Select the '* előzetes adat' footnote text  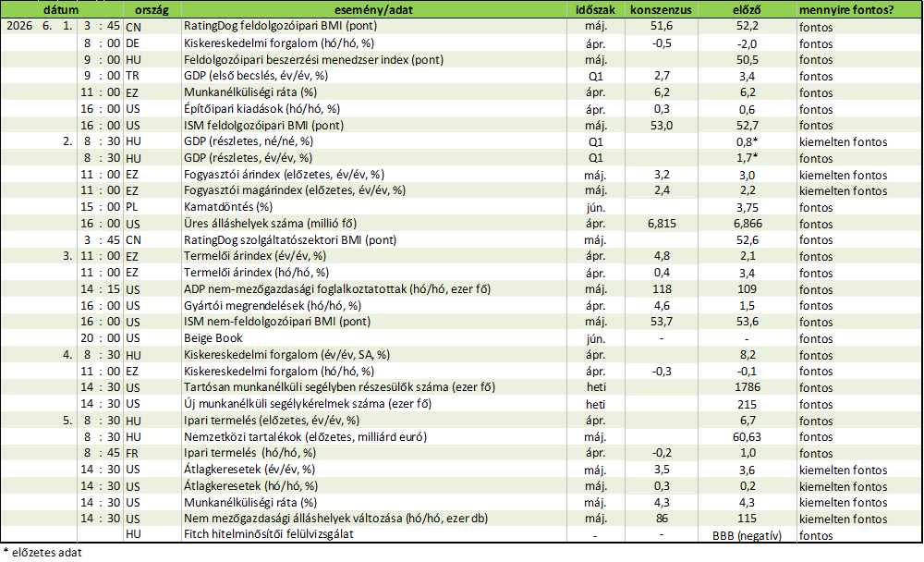[x=43, y=553]
